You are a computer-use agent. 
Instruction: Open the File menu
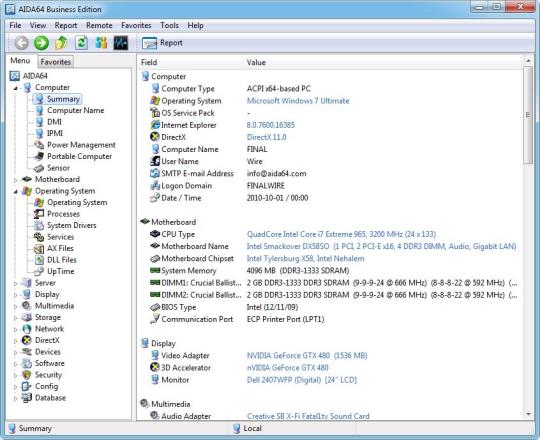point(15,25)
